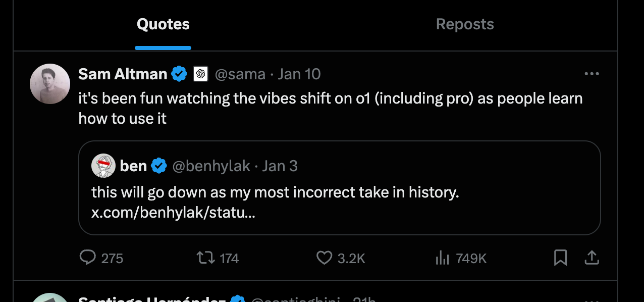The height and width of the screenshot is (302, 644).
Task: Click Sam Altman's blue verified checkmark
Action: tap(179, 74)
